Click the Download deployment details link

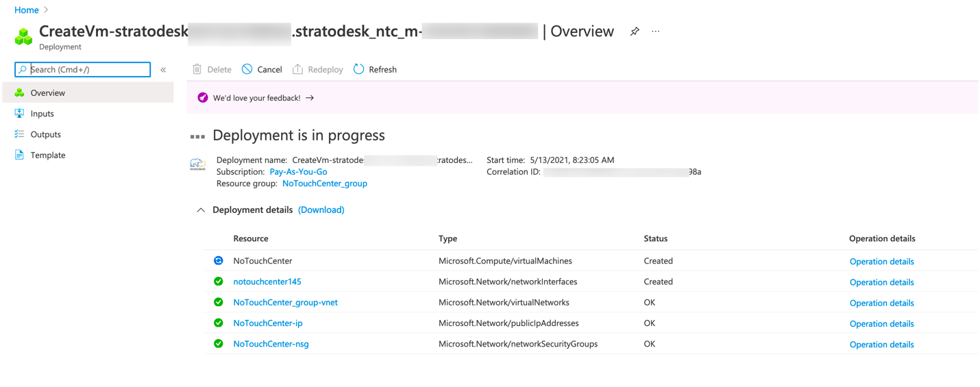pyautogui.click(x=321, y=210)
